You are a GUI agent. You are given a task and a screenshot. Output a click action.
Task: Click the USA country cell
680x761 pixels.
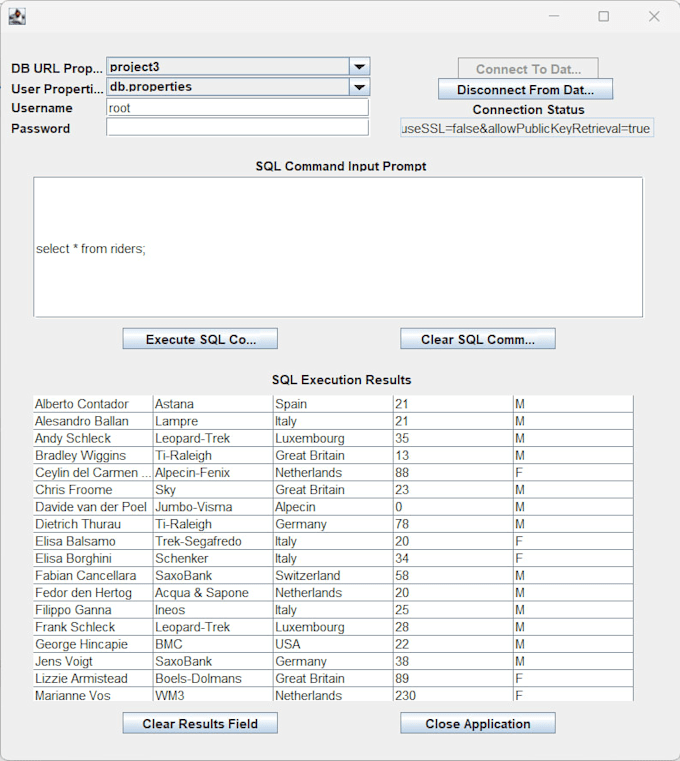click(333, 644)
